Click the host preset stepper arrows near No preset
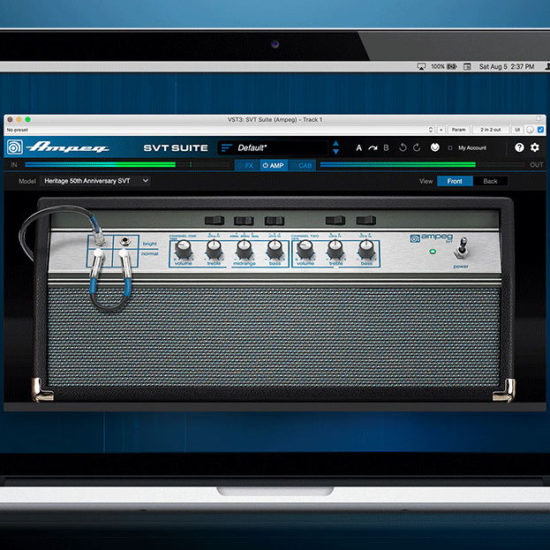 (x=431, y=130)
